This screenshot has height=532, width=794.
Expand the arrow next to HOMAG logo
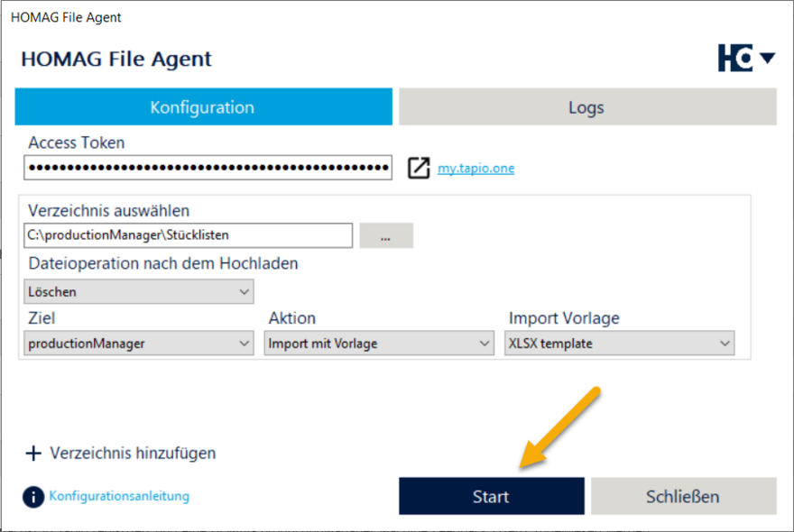[767, 59]
